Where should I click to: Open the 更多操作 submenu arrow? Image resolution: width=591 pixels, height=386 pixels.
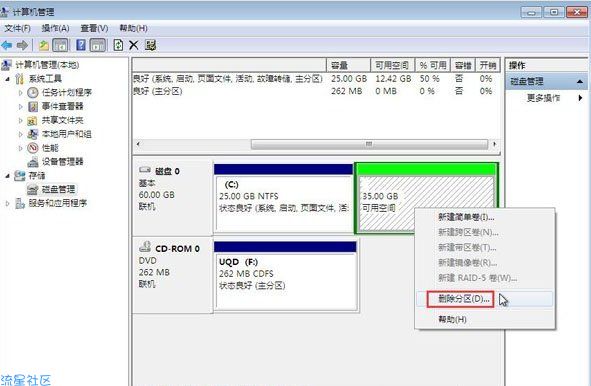click(580, 98)
